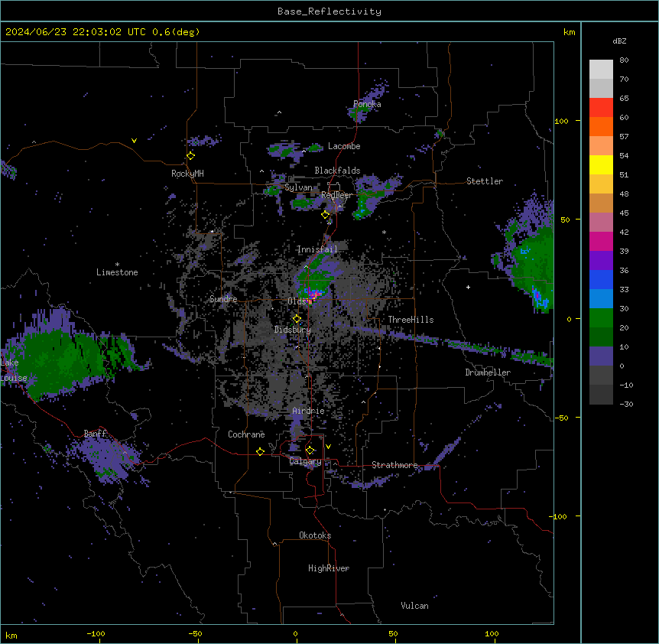Click the 50 tick on the bottom axis
Screen dimensions: 659x644
click(394, 633)
